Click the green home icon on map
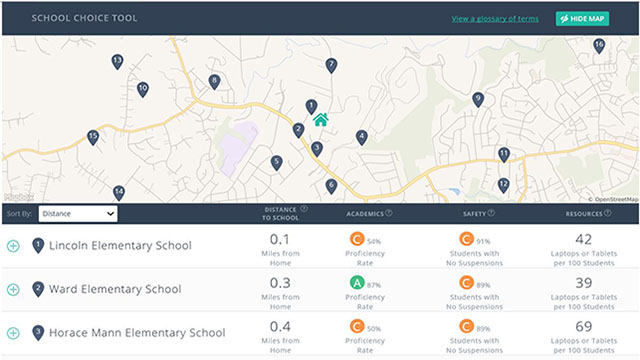Image resolution: width=640 pixels, height=360 pixels. point(321,119)
